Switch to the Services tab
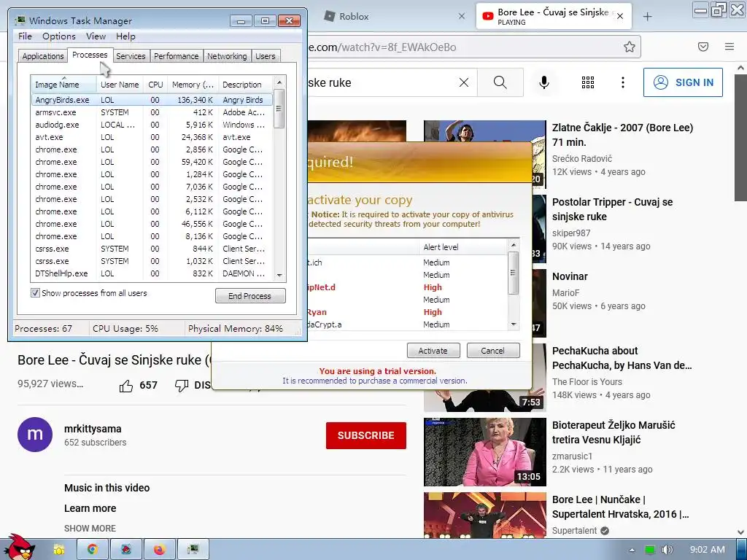Screen dimensions: 747x560 coord(131,56)
